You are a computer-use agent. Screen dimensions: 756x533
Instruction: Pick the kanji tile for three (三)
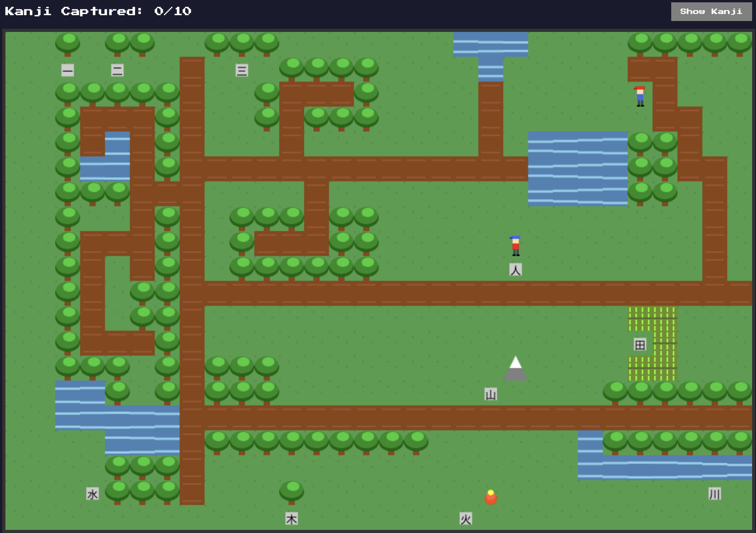click(241, 70)
